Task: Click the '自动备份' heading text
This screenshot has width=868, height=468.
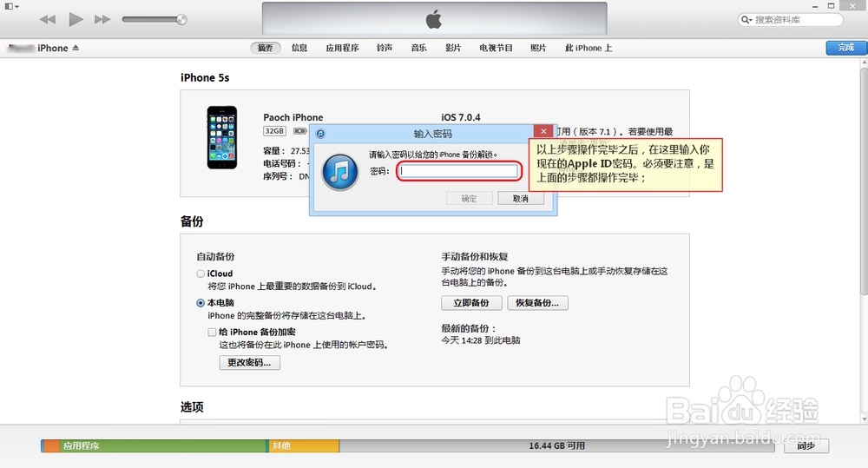Action: pos(215,256)
